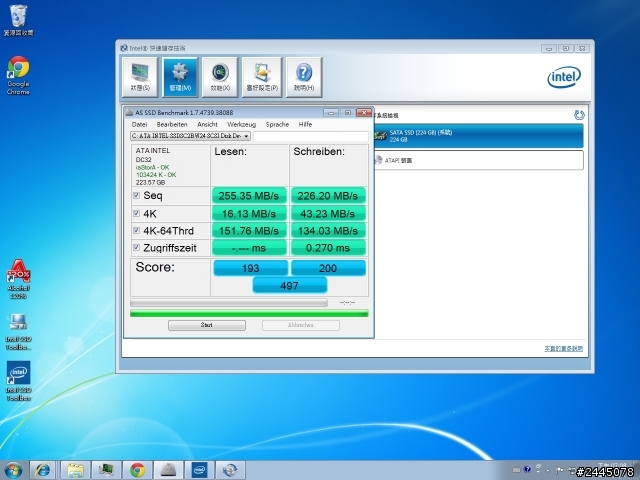Close the AS SSD Benchmark window

pyautogui.click(x=363, y=113)
